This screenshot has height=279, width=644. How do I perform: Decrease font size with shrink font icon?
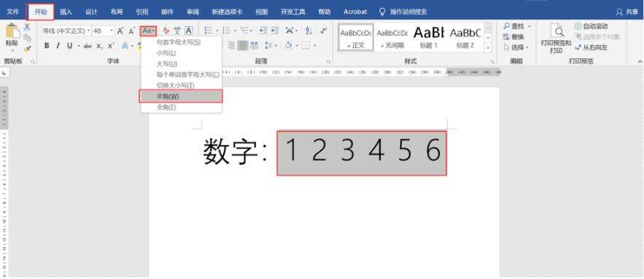(x=131, y=31)
